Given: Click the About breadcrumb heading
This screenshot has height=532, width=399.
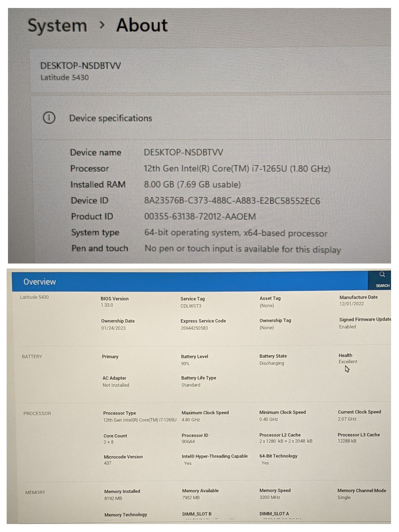Looking at the screenshot, I should coord(142,25).
